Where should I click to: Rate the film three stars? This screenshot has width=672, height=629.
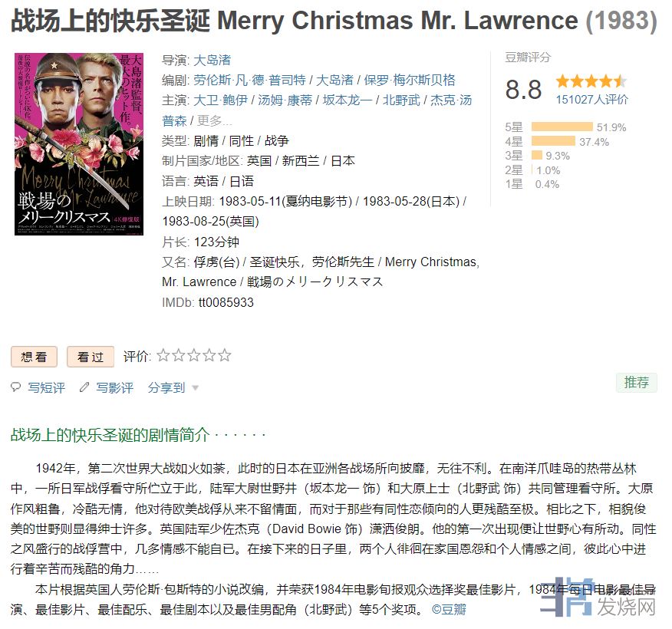(x=194, y=355)
